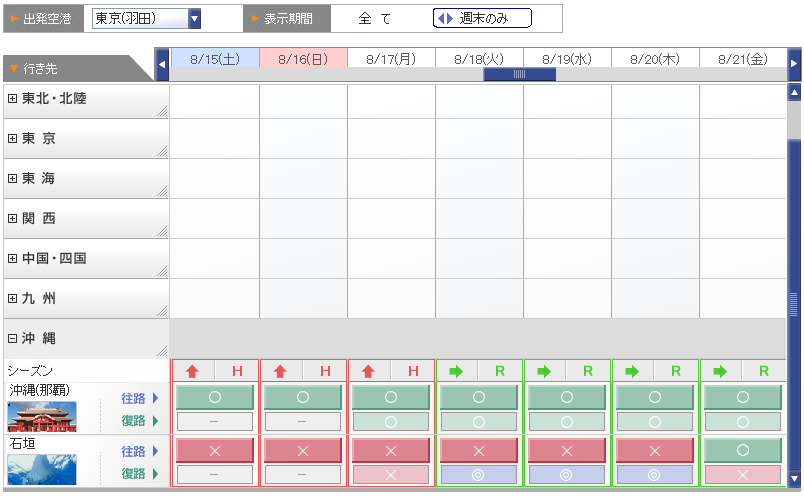This screenshot has width=804, height=497.
Task: Collapse the 沖縄 region
Action: pos(12,338)
